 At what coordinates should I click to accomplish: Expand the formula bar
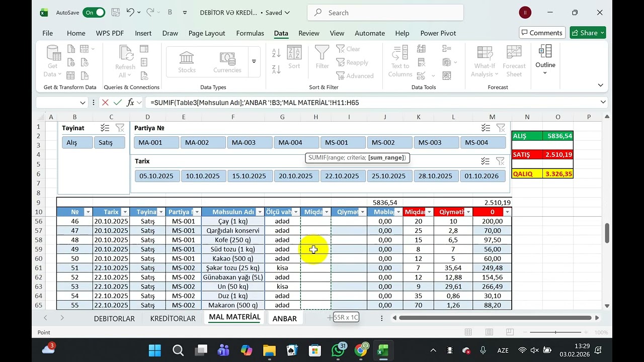[x=603, y=103]
